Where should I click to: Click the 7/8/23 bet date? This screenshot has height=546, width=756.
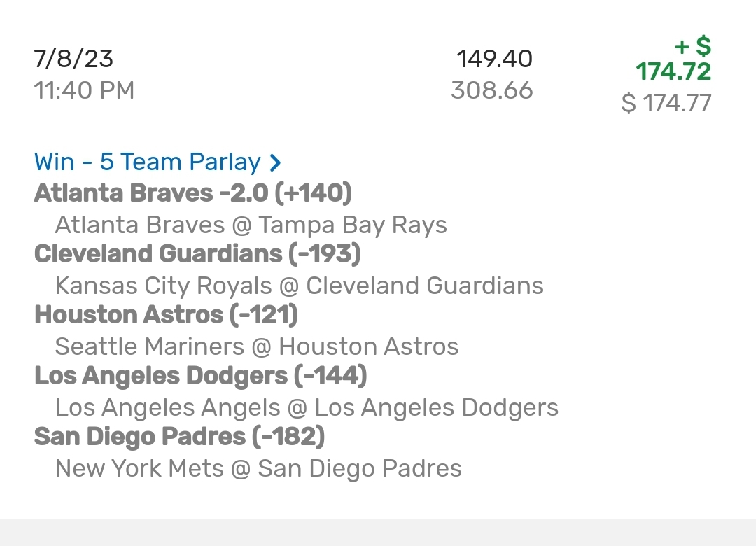tap(73, 59)
